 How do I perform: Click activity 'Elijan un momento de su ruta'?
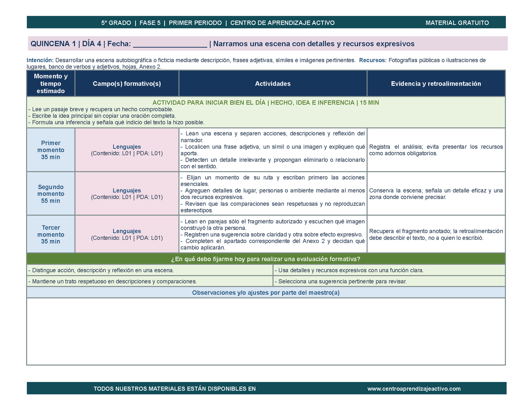[x=273, y=181]
